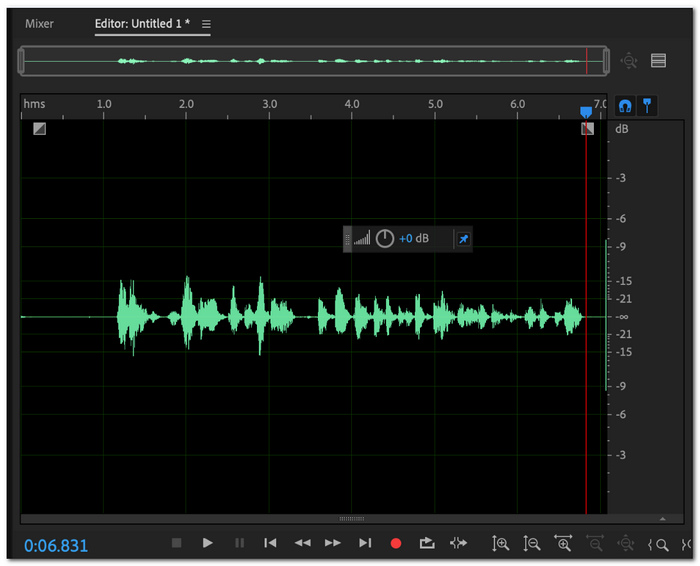Pin the HUD volume overlay
Screen dimensions: 700x566
(463, 239)
